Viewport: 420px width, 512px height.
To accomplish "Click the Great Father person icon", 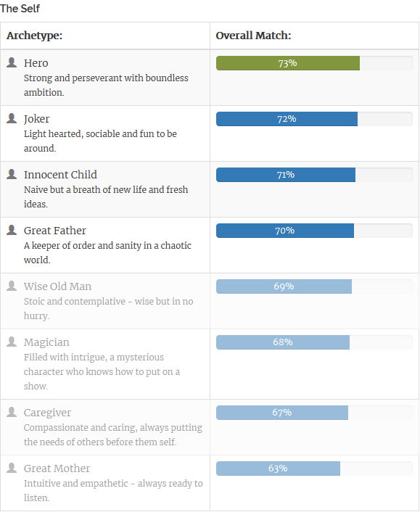I will 12,230.
